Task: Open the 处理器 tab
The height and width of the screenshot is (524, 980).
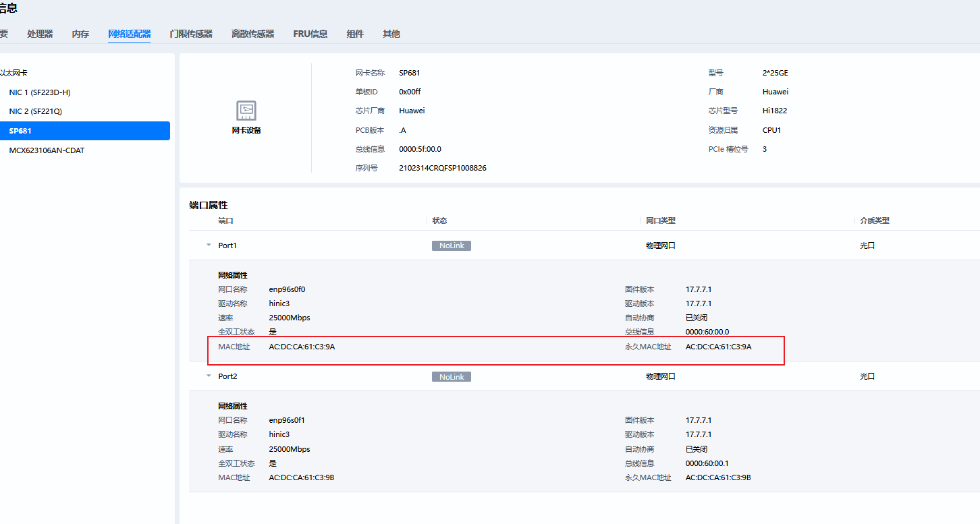Action: [40, 34]
